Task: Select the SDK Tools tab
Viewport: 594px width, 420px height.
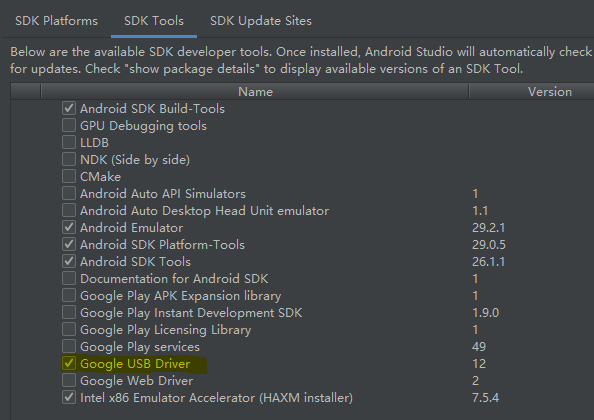Action: 154,20
